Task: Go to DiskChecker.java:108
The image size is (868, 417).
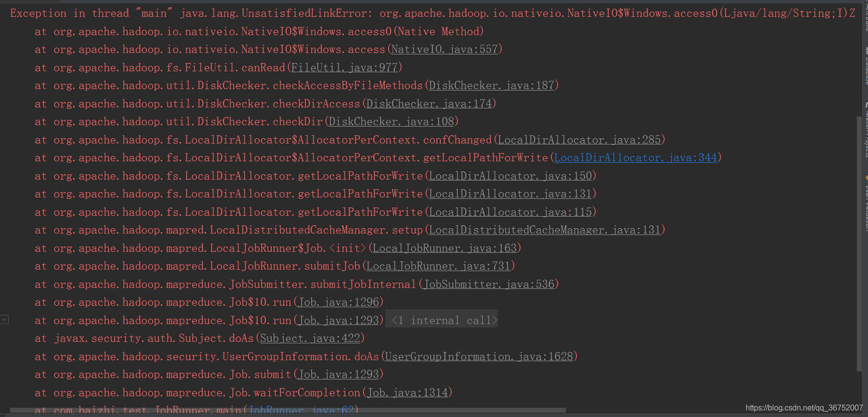Action: point(392,122)
